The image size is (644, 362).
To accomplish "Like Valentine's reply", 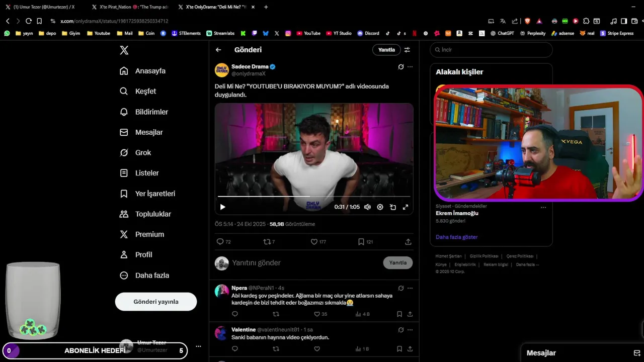I will (317, 349).
